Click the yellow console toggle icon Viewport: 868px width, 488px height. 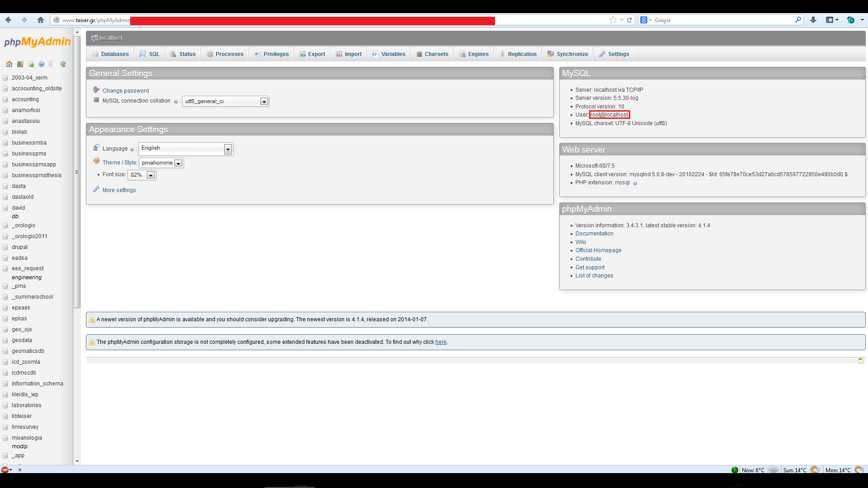coord(861,360)
